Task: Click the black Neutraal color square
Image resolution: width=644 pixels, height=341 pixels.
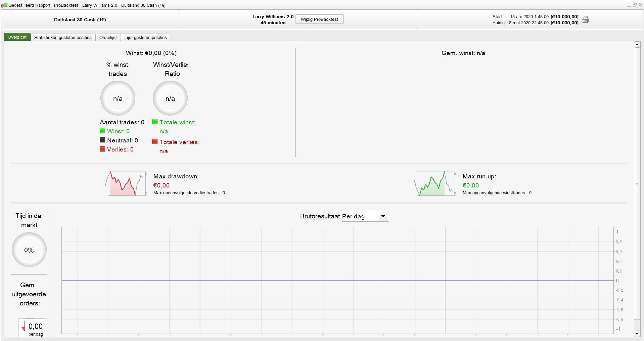Action: coord(102,140)
